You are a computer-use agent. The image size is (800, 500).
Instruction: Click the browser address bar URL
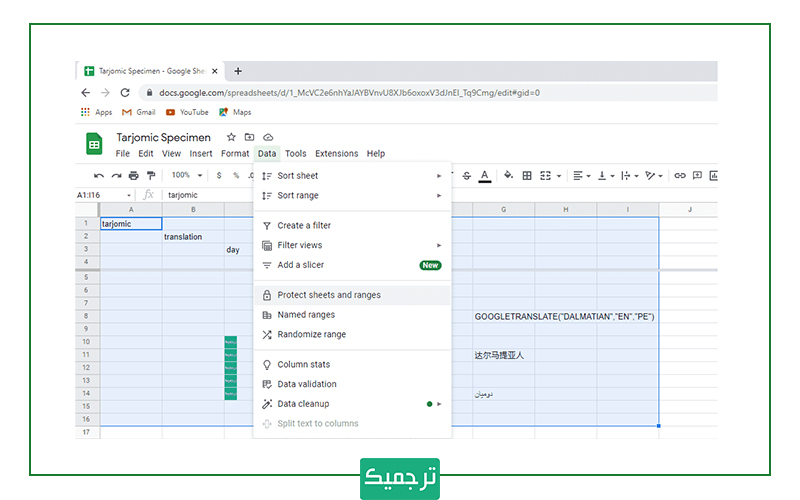click(x=349, y=93)
